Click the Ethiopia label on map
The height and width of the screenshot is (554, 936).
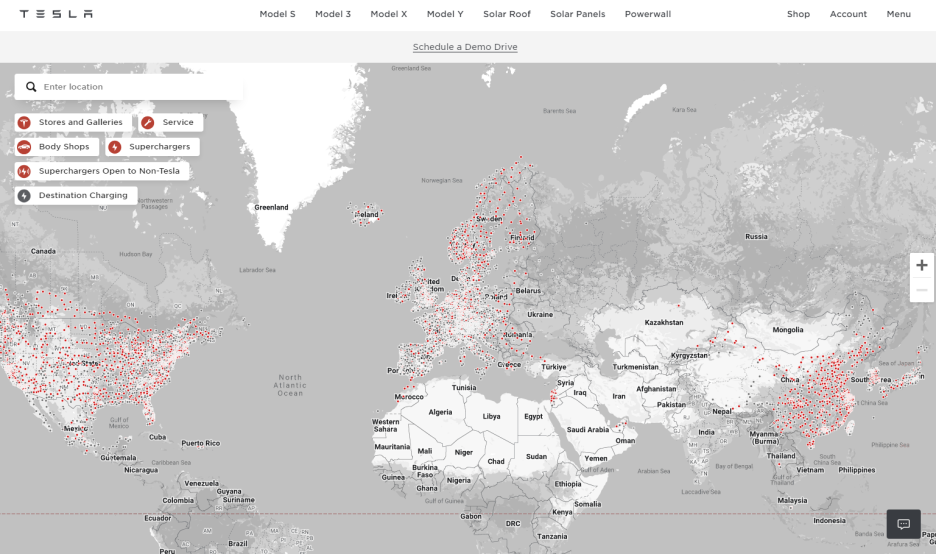click(x=567, y=484)
